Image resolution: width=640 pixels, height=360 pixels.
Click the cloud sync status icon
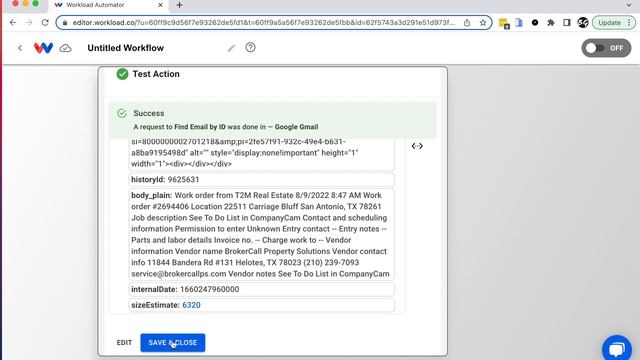click(65, 48)
